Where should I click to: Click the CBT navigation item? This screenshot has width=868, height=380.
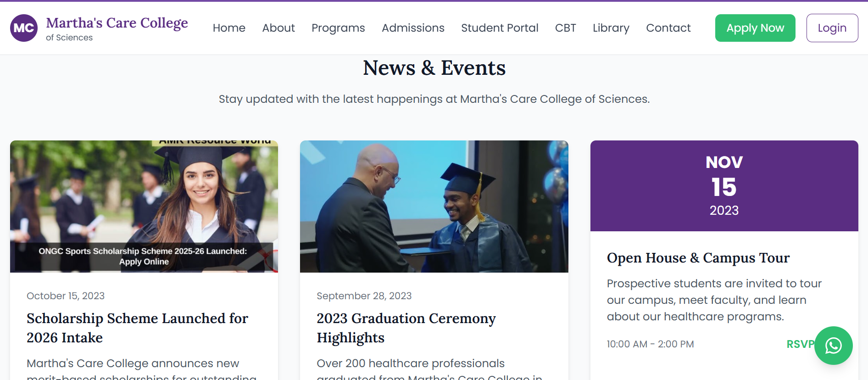[565, 28]
